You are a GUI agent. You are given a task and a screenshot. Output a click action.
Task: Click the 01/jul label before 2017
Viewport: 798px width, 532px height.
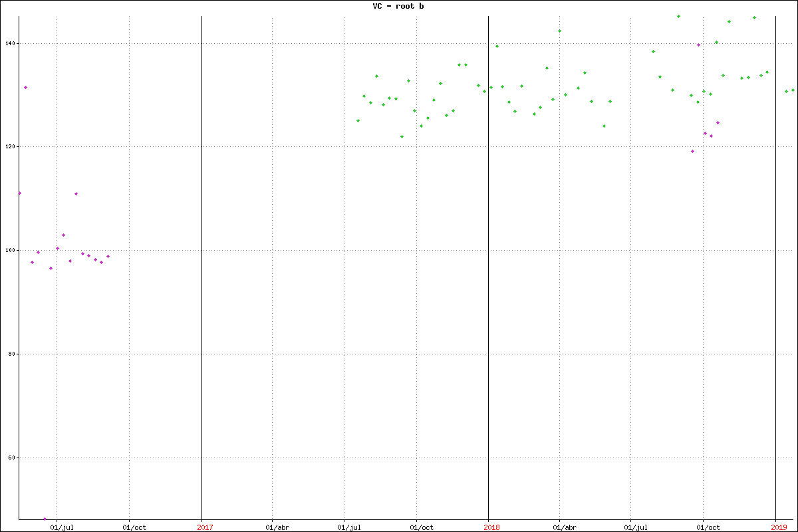(62, 527)
